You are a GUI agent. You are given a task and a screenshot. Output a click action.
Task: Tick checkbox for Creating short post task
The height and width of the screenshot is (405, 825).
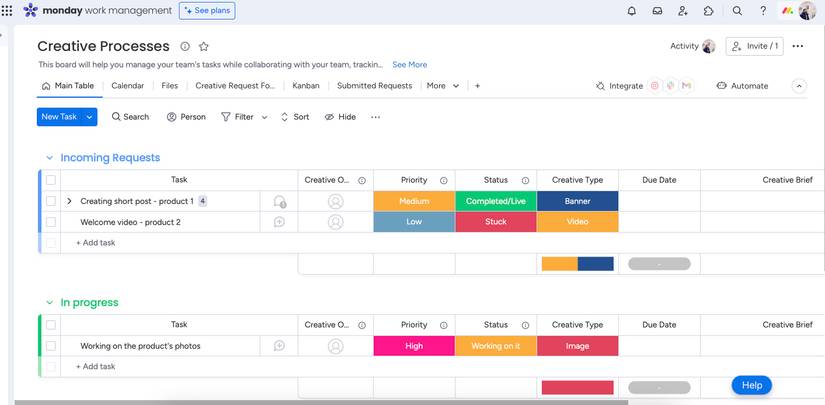(x=51, y=201)
